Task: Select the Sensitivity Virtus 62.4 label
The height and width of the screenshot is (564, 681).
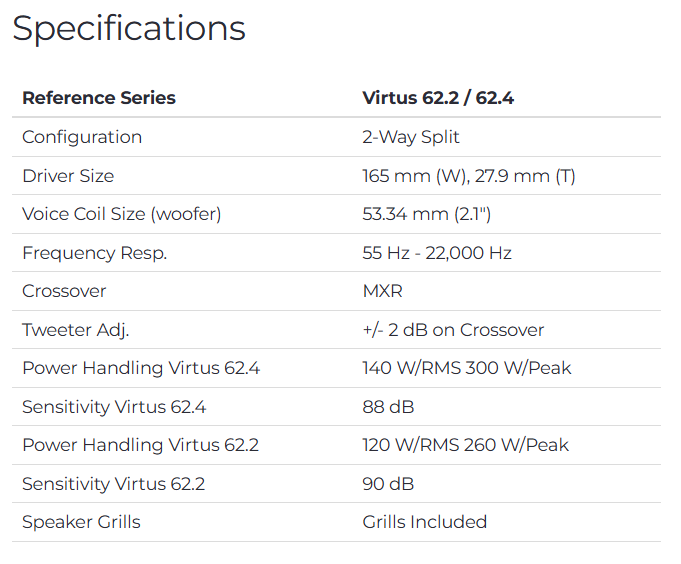Action: [114, 407]
